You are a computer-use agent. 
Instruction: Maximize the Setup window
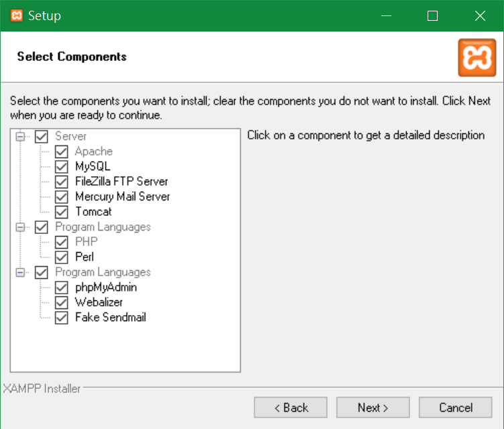(432, 15)
